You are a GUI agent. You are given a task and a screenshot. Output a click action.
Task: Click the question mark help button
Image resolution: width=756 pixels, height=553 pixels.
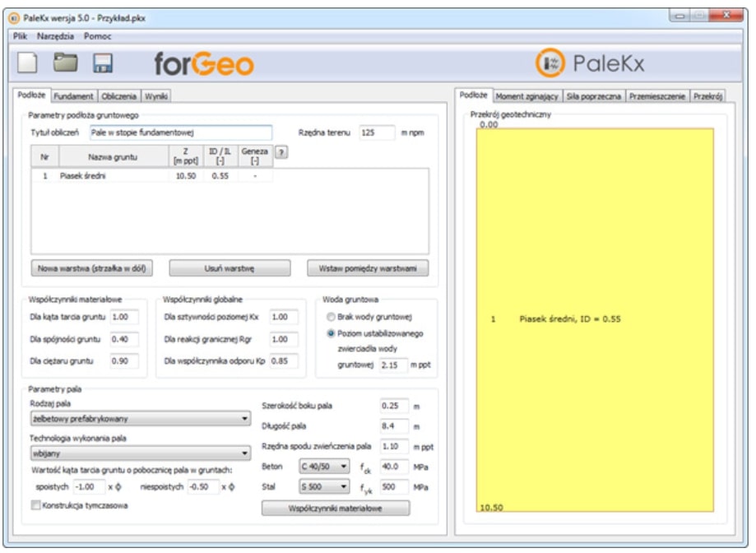point(281,152)
